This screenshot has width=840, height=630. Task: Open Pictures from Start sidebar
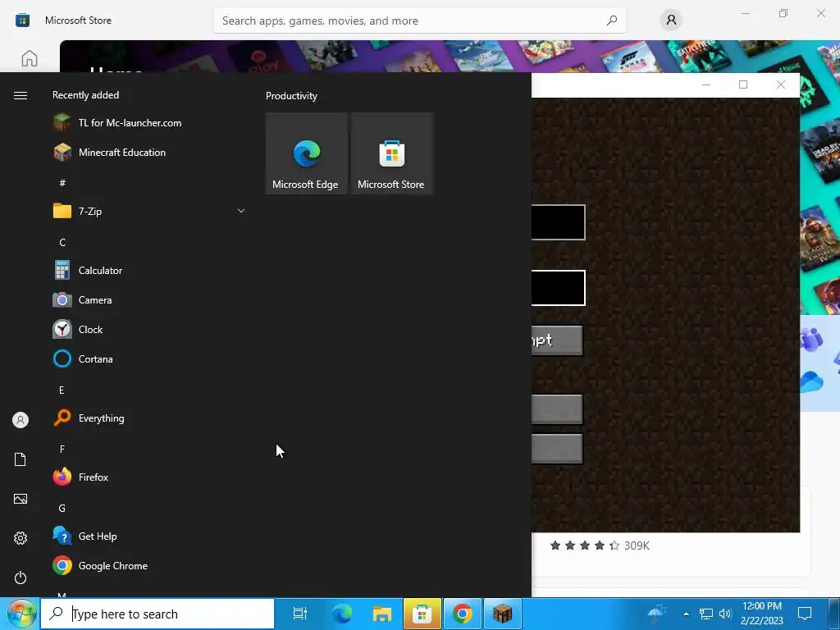pyautogui.click(x=21, y=499)
